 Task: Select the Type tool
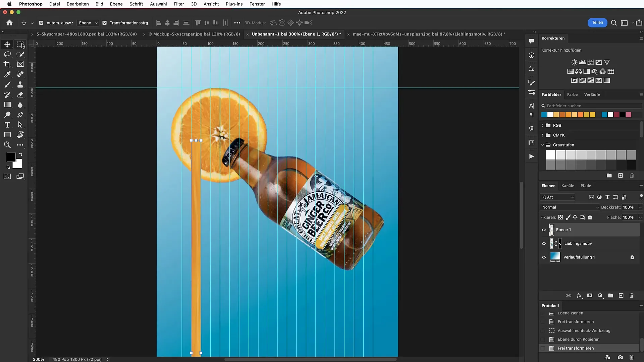[7, 125]
